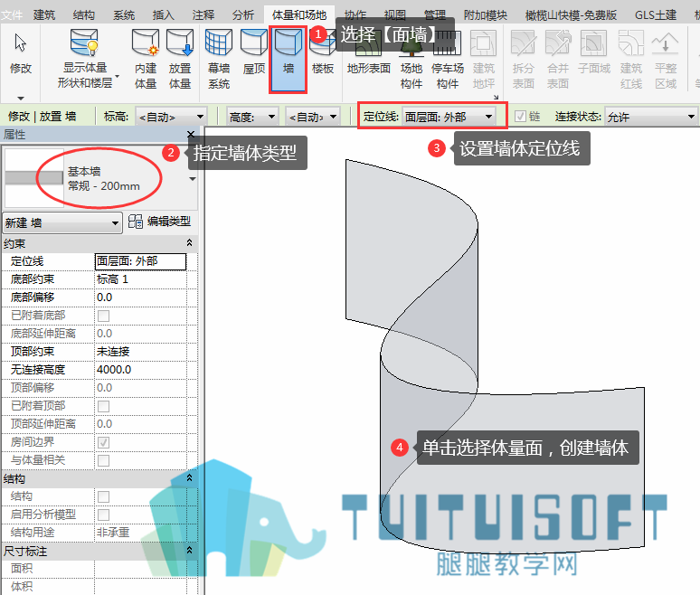The image size is (700, 595).
Task: Click the wall type preview thumbnail
Action: [34, 178]
